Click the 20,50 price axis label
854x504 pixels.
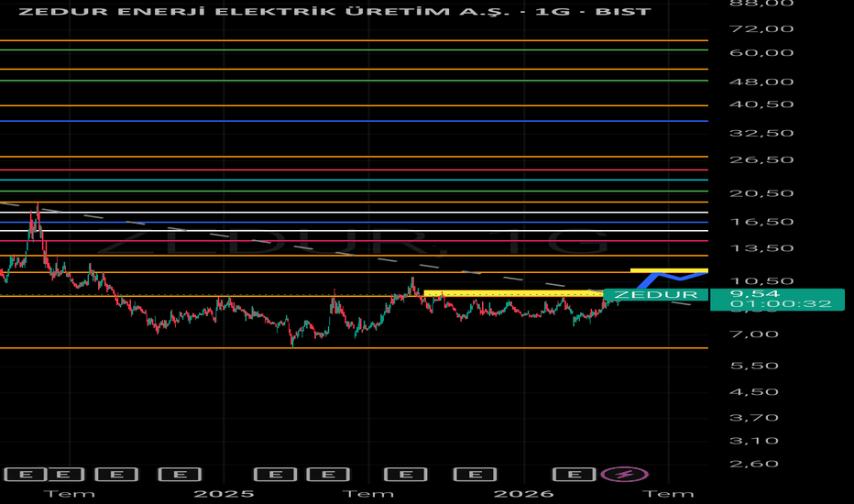761,193
